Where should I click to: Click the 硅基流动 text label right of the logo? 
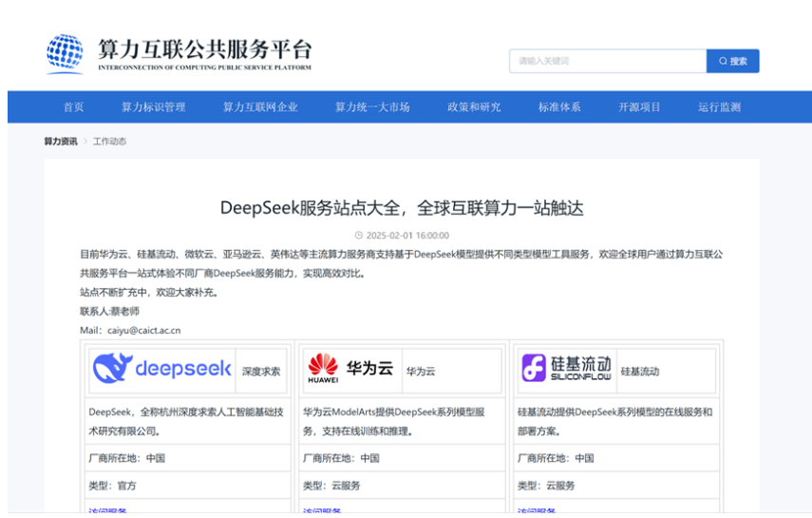pos(640,372)
